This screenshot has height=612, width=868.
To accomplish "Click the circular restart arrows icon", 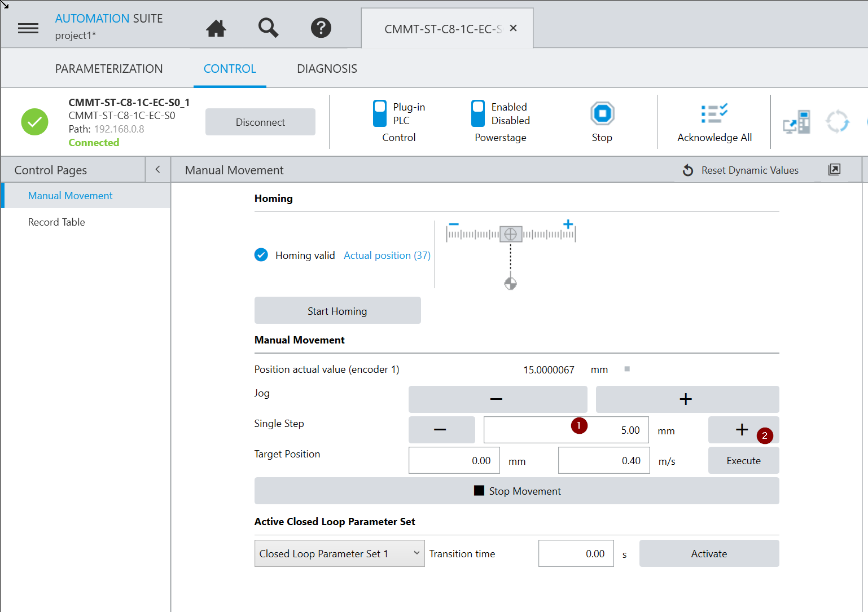I will tap(838, 121).
